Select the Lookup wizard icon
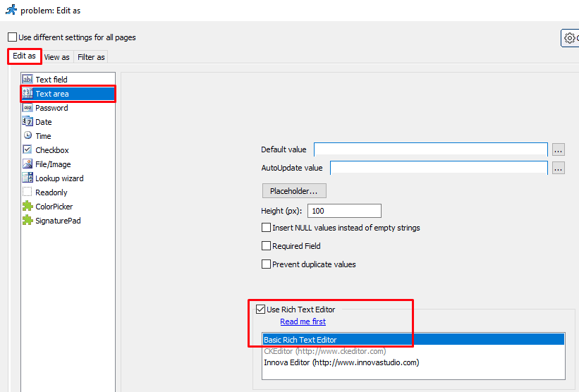This screenshot has height=392, width=579. click(x=28, y=178)
